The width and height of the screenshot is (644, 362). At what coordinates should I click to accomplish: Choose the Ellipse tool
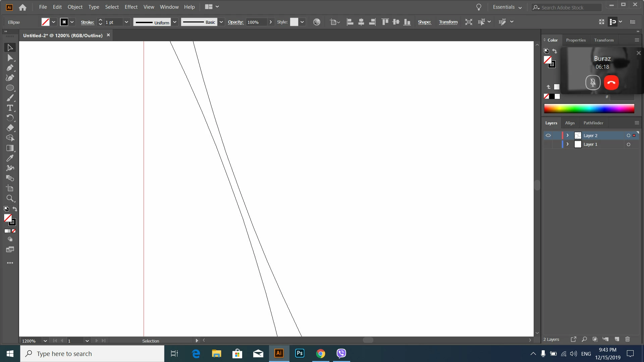10,88
